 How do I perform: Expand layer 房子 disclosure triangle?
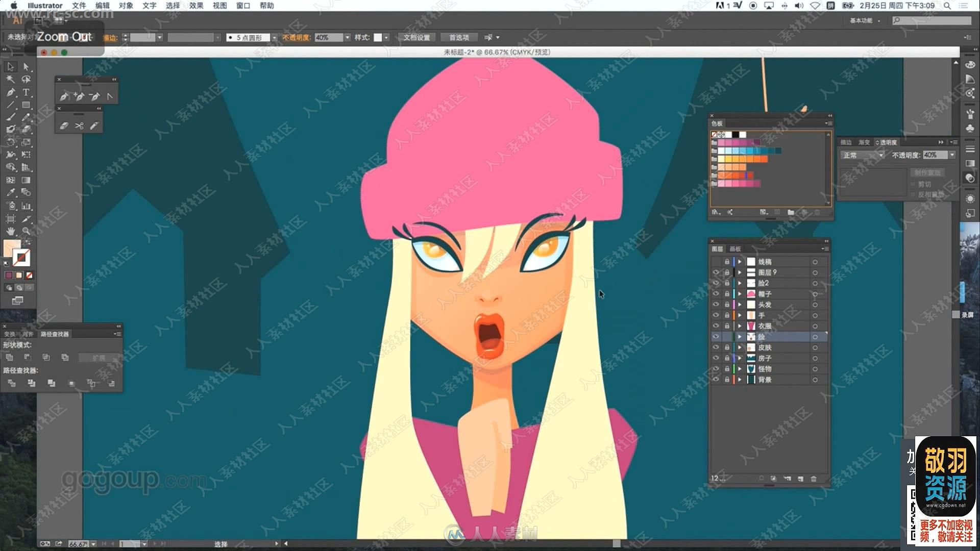tap(740, 358)
